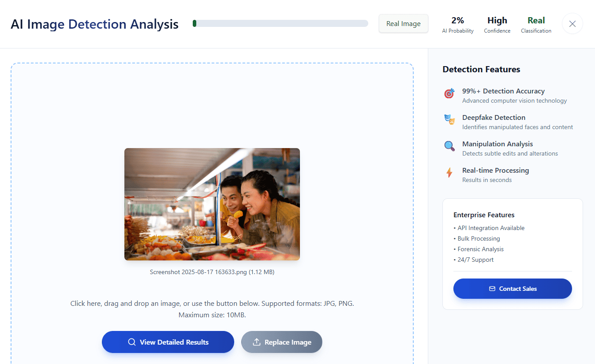595x364 pixels.
Task: Click the AI probability progress bar
Action: coord(281,23)
